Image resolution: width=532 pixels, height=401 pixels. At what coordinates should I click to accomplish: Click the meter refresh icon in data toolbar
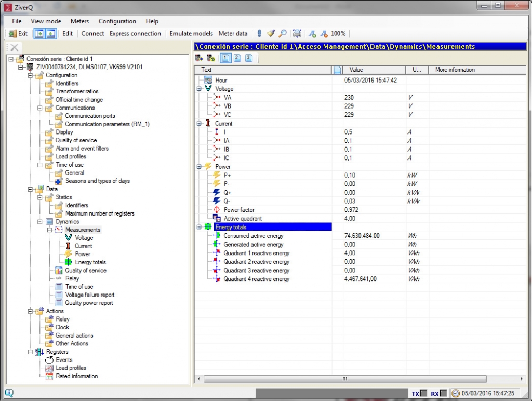pos(211,58)
